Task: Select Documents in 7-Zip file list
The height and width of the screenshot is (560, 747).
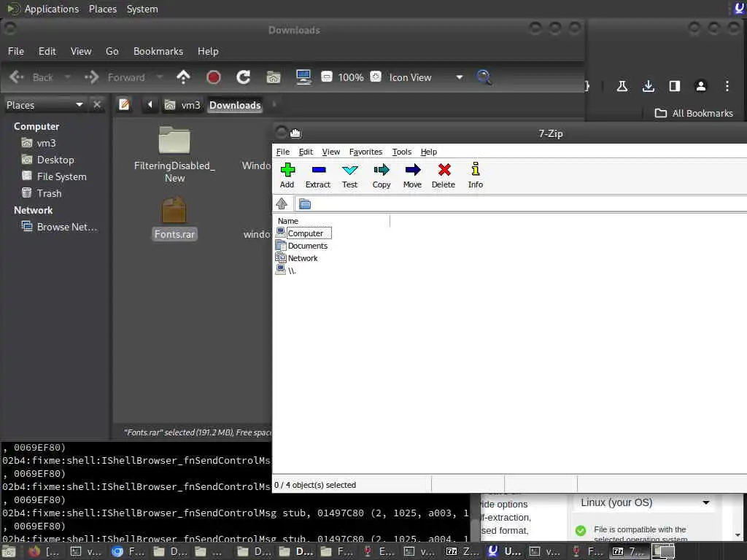Action: 307,246
